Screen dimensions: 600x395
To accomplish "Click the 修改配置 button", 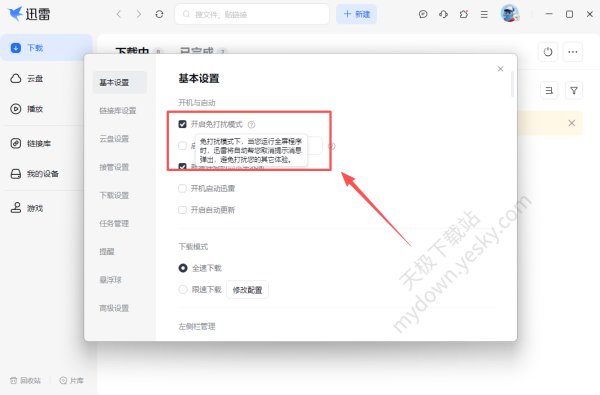I will pos(247,290).
